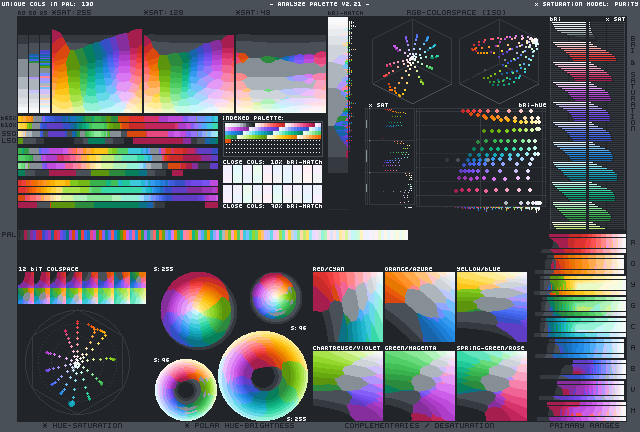Image resolution: width=640 pixels, height=432 pixels.
Task: Select the Orange/Azure desaturation tile
Action: click(x=418, y=308)
